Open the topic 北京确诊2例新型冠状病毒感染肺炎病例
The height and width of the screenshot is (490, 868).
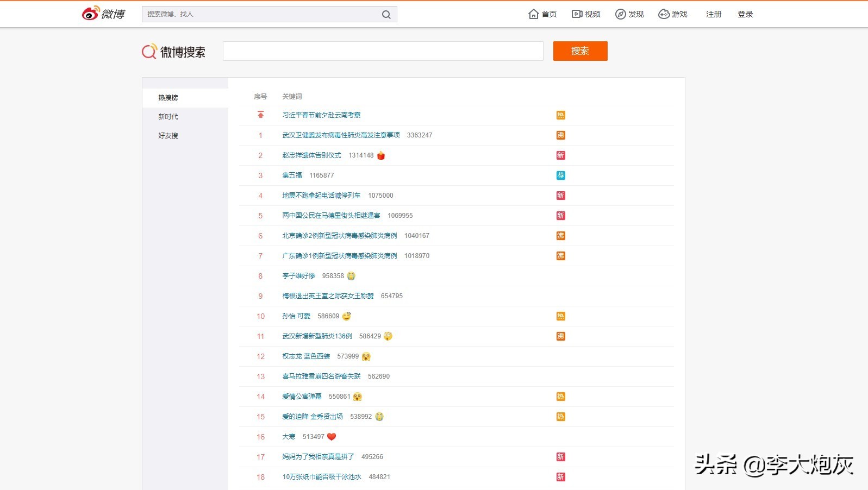pyautogui.click(x=340, y=236)
